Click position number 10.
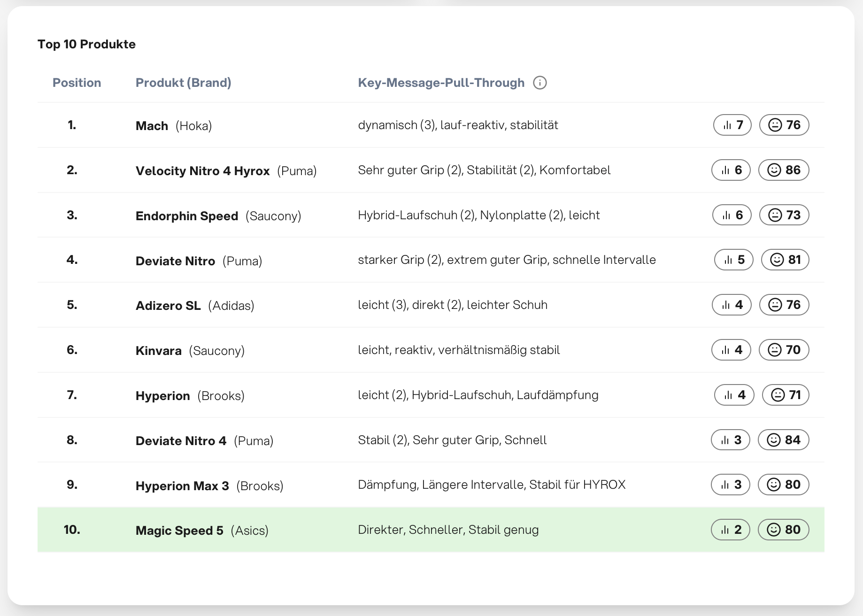The height and width of the screenshot is (616, 863). [x=72, y=530]
